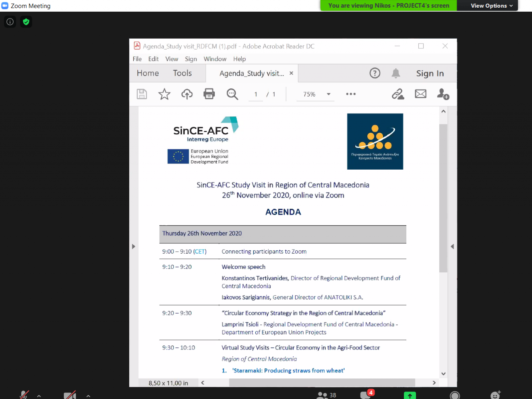Click the star bookmark icon
532x399 pixels.
[164, 94]
